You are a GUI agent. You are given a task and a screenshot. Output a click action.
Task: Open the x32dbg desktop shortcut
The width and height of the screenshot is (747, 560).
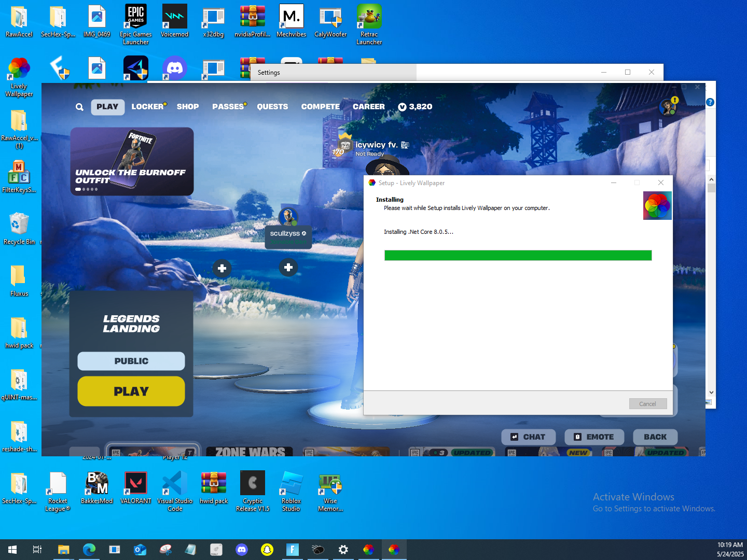[x=213, y=21]
